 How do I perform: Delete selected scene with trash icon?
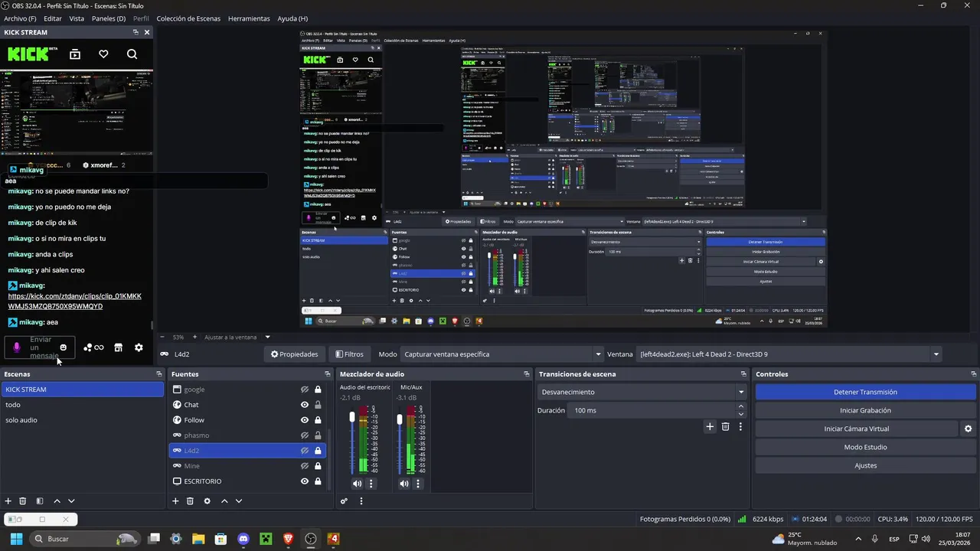[x=22, y=501]
